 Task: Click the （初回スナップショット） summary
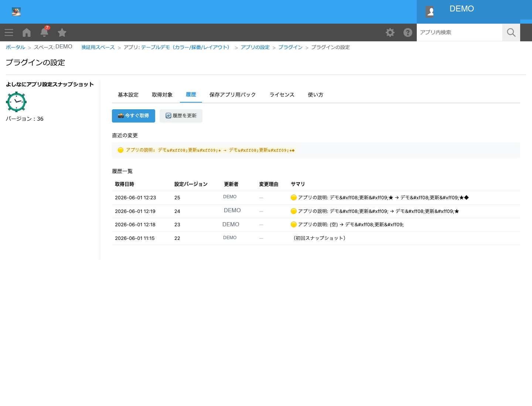coord(319,238)
